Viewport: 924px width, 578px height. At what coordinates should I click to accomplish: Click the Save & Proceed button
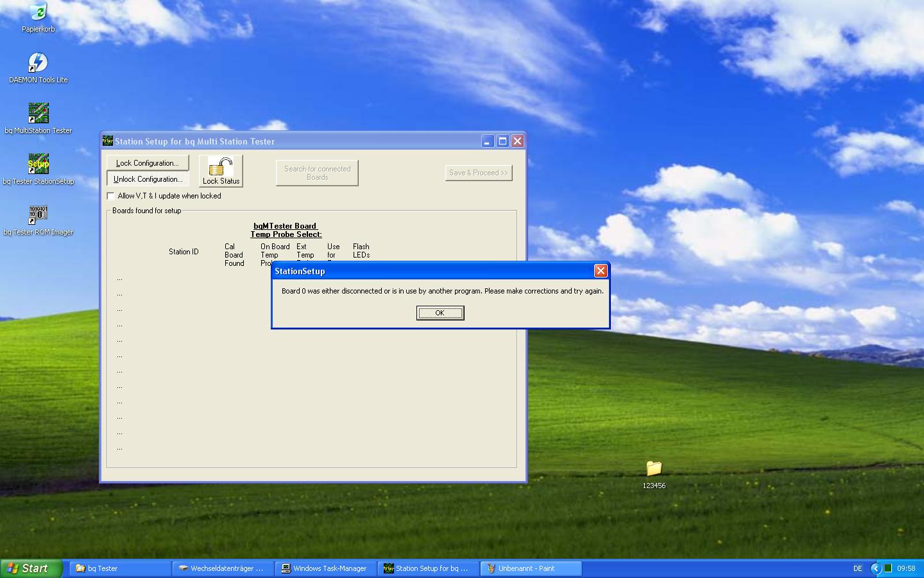pyautogui.click(x=479, y=173)
